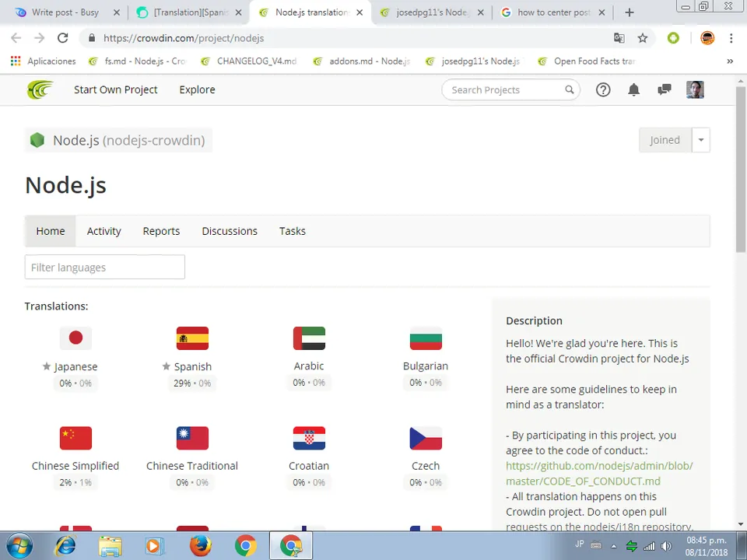Click the translate page icon

pos(619,38)
